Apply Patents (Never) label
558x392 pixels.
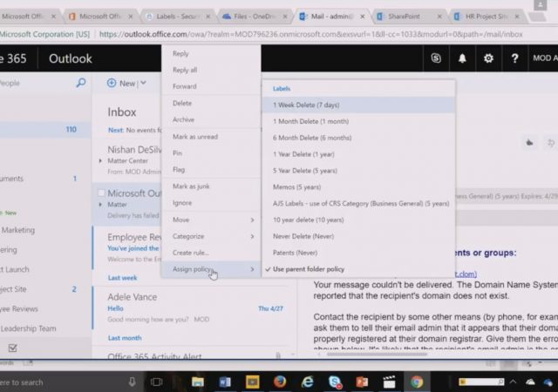coord(358,253)
